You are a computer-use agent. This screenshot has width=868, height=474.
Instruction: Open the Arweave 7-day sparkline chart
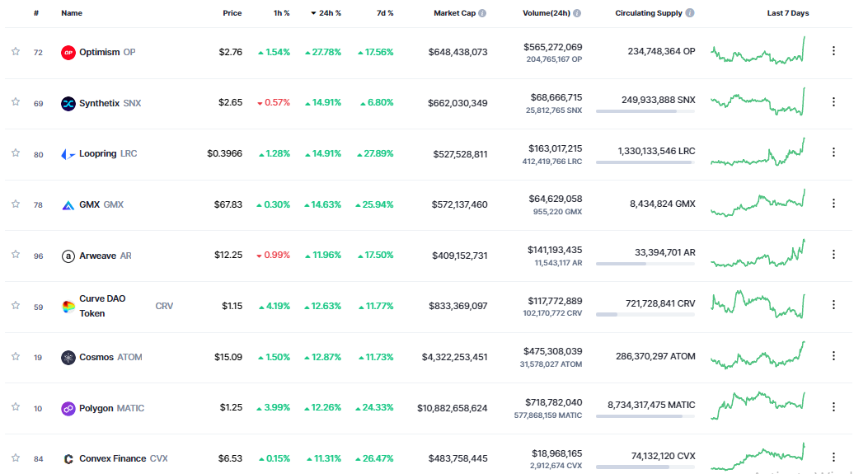click(x=758, y=254)
